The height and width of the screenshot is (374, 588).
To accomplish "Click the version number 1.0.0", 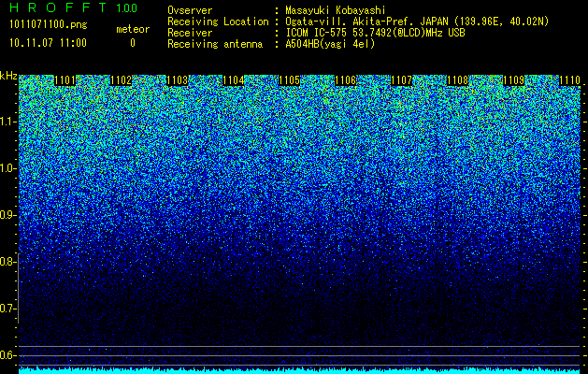I will [x=127, y=8].
